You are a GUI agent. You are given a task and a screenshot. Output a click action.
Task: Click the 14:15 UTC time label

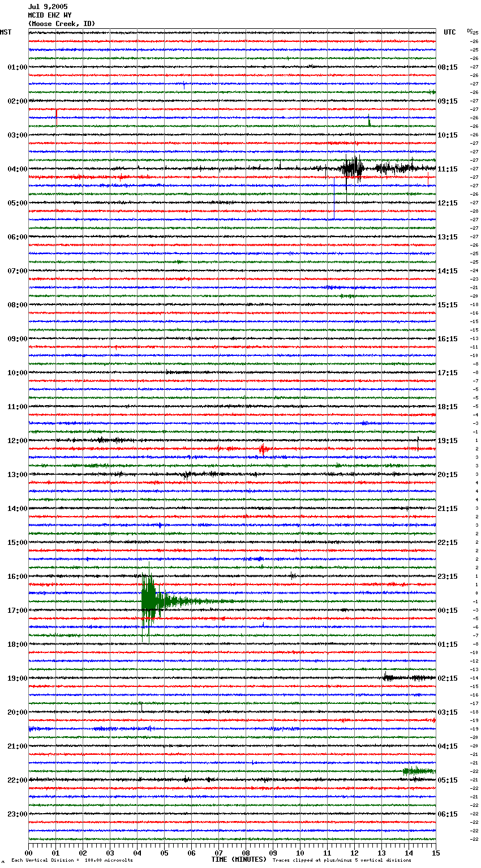click(x=448, y=271)
